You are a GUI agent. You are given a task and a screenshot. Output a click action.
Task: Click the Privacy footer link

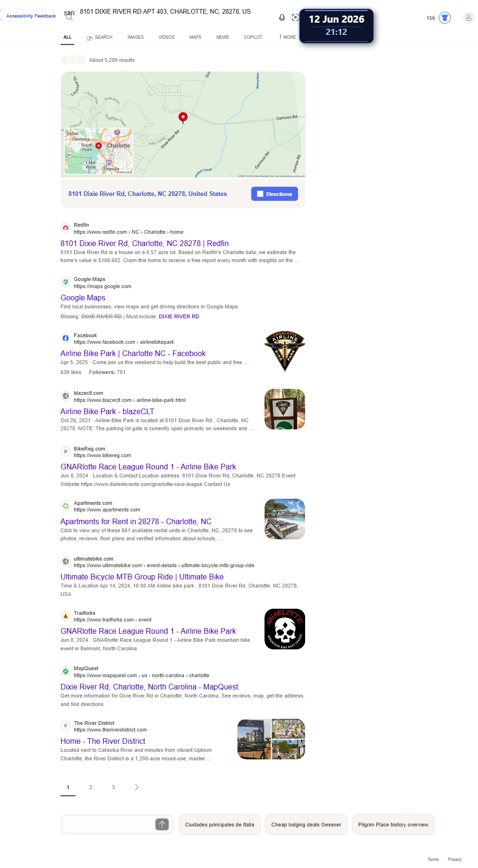(x=455, y=859)
